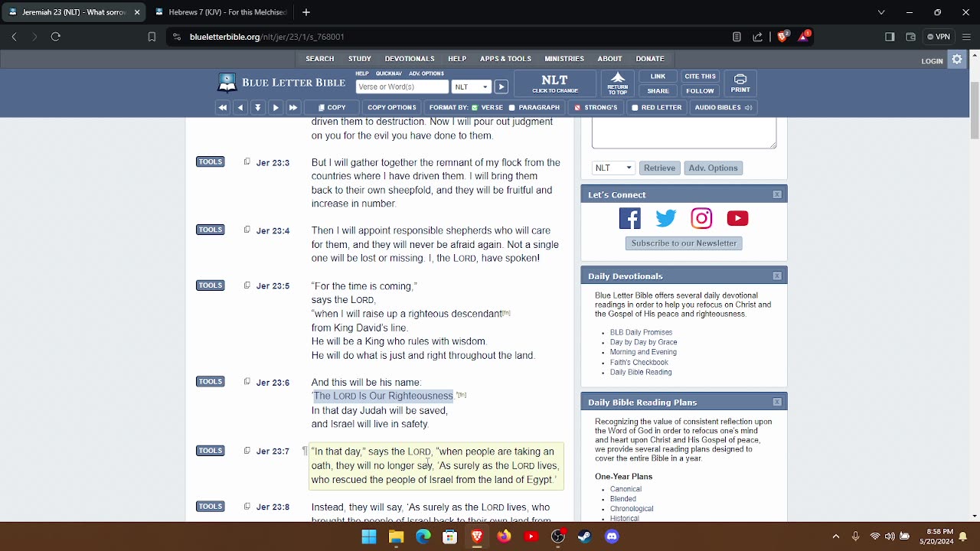Click the Go arrow beside the version selector
Image resolution: width=980 pixels, height=551 pixels.
click(x=501, y=87)
